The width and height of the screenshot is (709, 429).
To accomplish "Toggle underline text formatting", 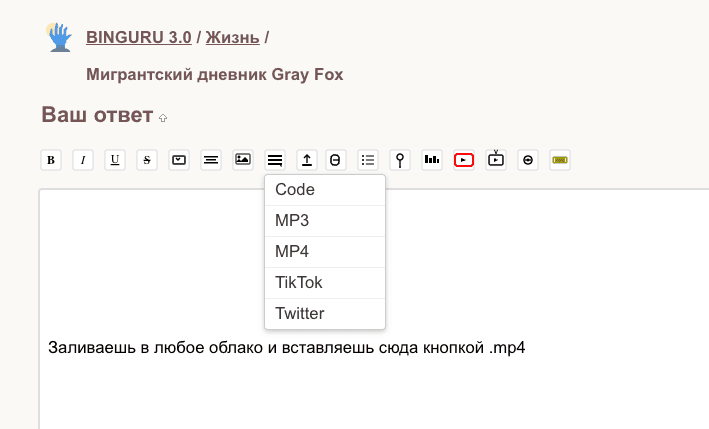I will (115, 159).
